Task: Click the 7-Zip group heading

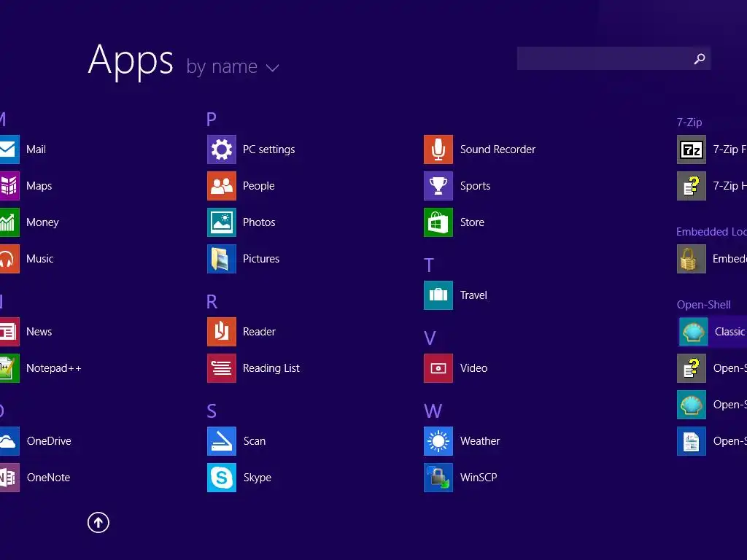Action: point(689,122)
